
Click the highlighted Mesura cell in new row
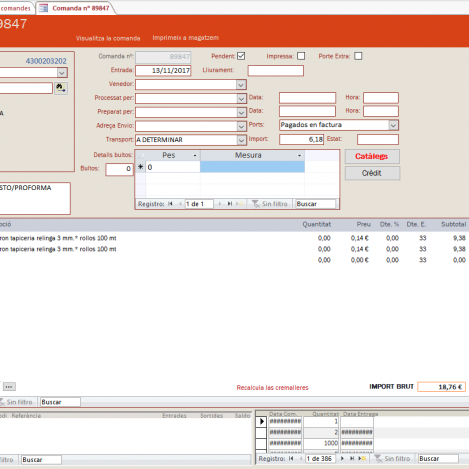click(x=252, y=167)
